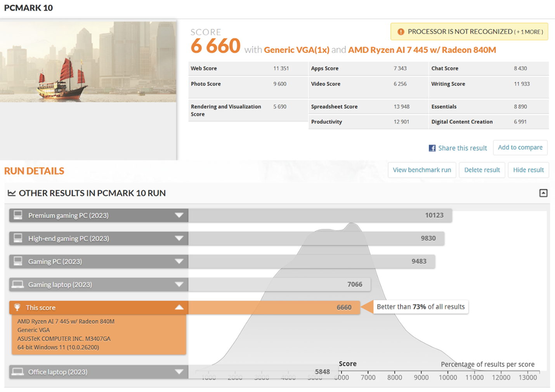The height and width of the screenshot is (392, 555).
Task: Click the laptop icon for Gaming laptop (2023)
Action: point(18,285)
